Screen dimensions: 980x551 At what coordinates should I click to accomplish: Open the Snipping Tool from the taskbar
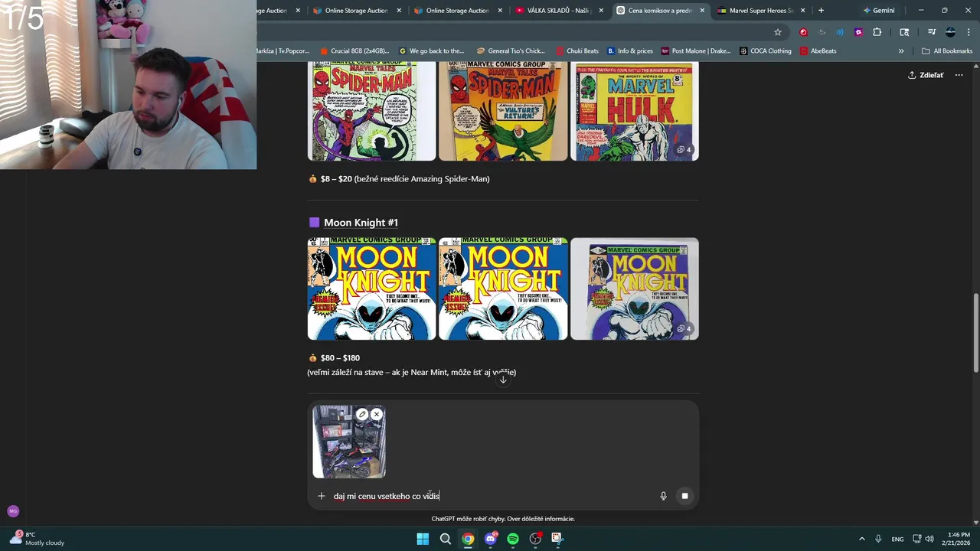point(557,539)
